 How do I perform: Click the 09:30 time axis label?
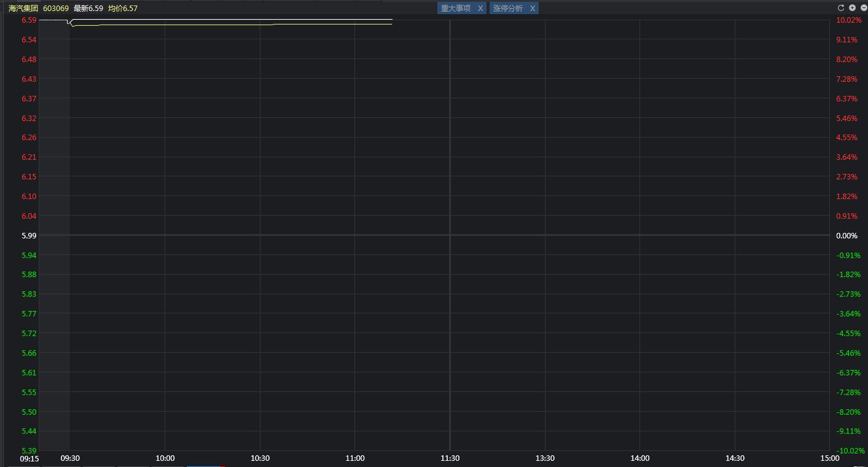(x=70, y=458)
